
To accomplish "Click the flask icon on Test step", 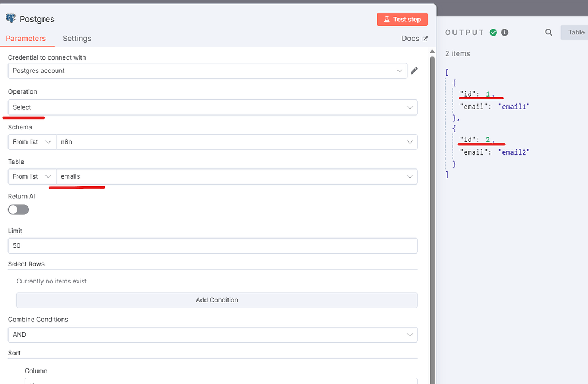I will coord(388,19).
